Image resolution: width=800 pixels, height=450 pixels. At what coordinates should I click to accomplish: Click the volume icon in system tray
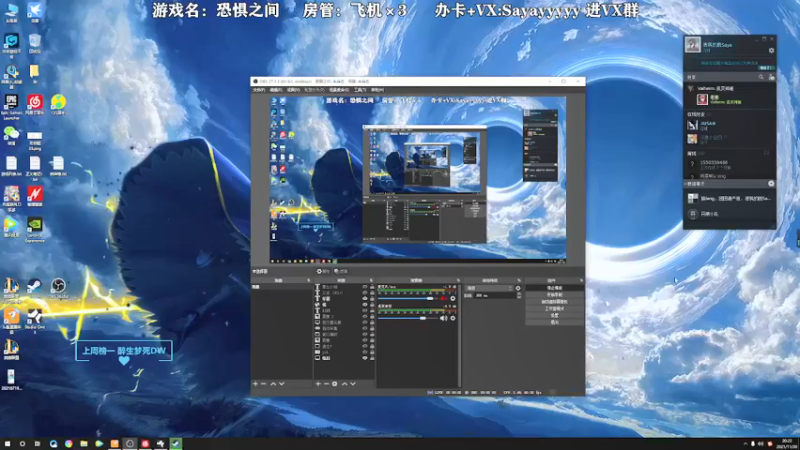(761, 444)
